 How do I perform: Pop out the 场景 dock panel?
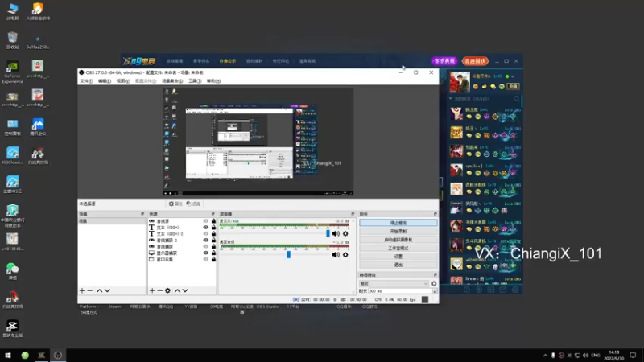coord(142,214)
